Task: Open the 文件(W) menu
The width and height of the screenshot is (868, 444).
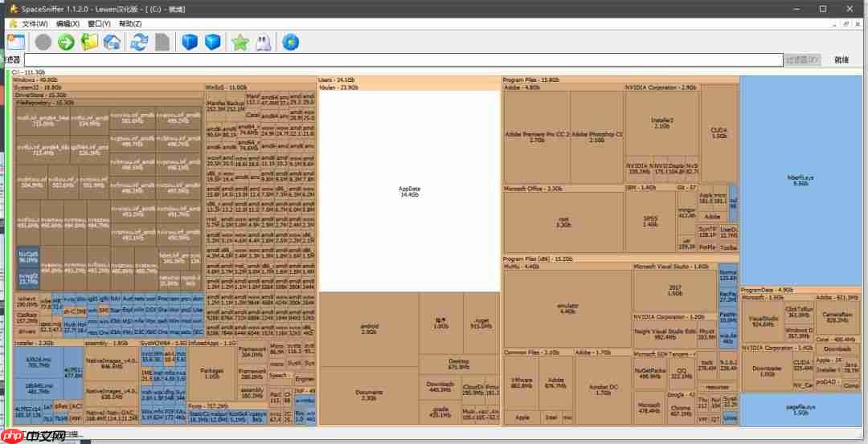Action: point(35,24)
